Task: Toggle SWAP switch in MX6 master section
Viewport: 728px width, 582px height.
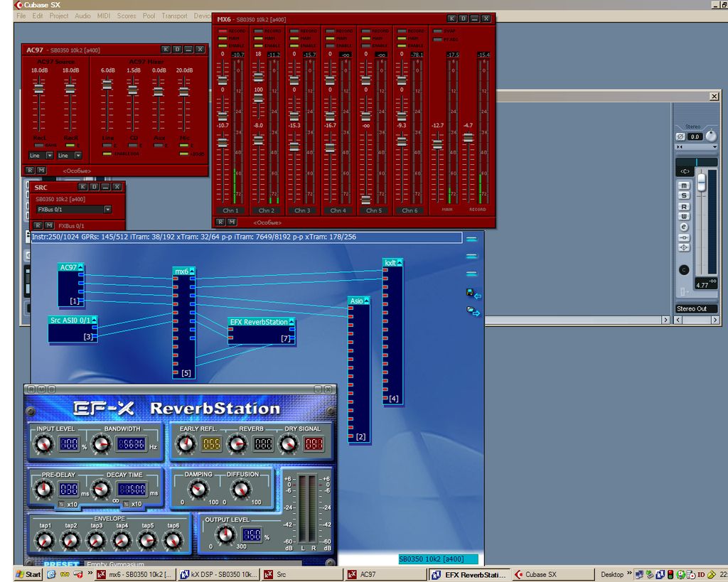Action: pyautogui.click(x=437, y=31)
